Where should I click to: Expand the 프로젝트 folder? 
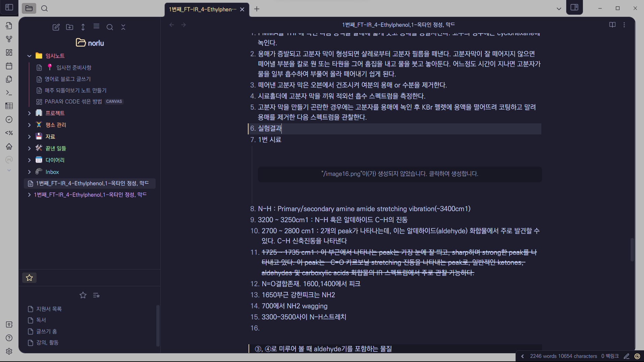coord(29,113)
